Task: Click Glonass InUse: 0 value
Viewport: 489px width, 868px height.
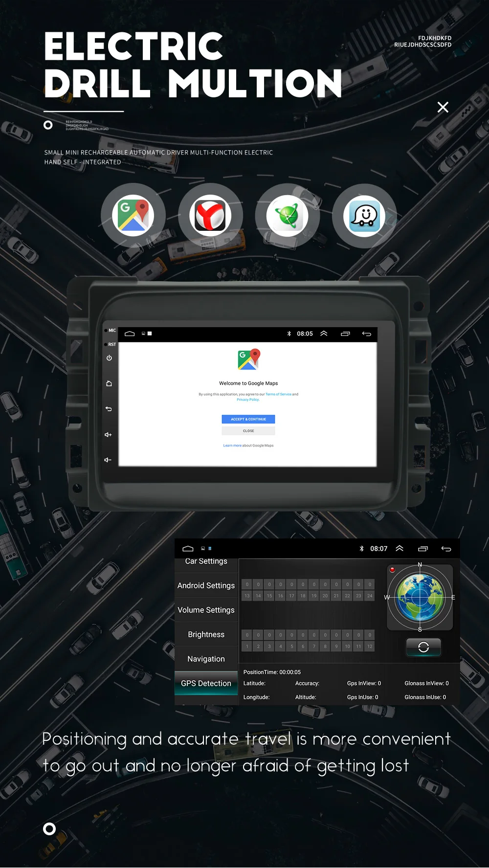Action: 425,697
